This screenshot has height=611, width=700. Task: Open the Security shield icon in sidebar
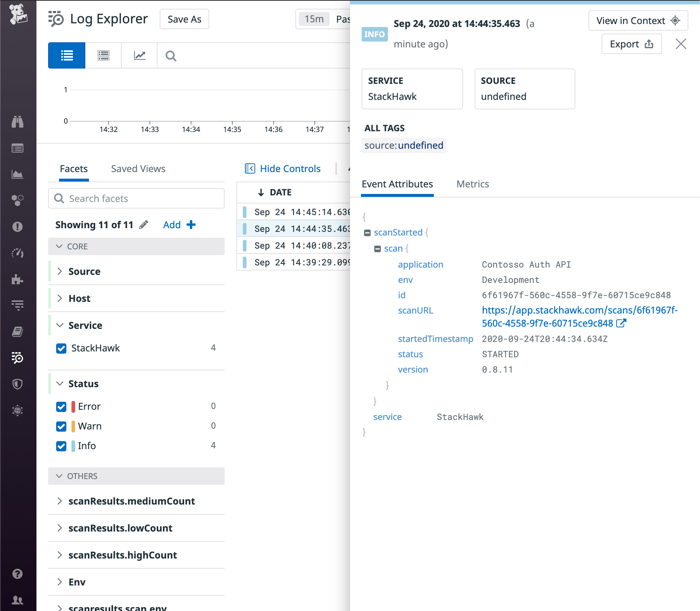tap(18, 384)
